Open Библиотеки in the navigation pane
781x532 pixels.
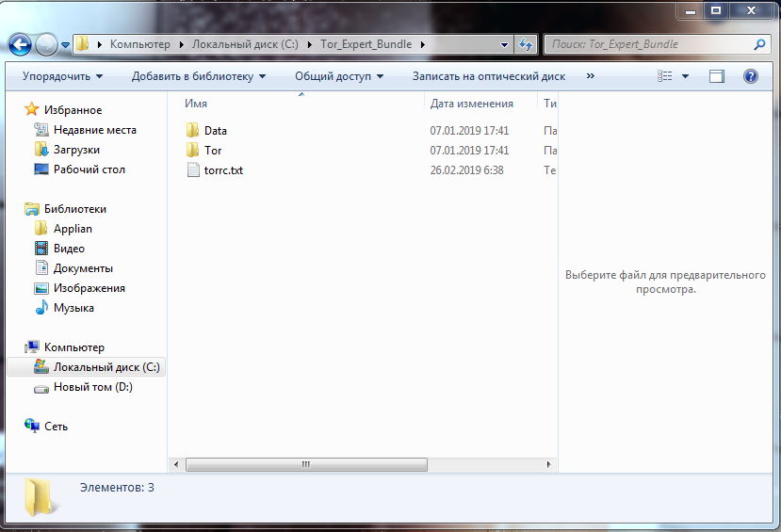point(75,209)
